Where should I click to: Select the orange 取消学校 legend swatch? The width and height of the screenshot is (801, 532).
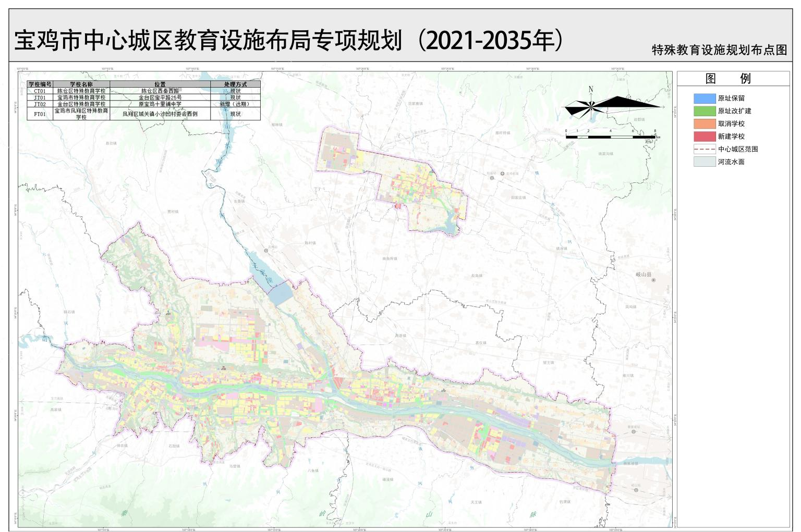[x=705, y=123]
